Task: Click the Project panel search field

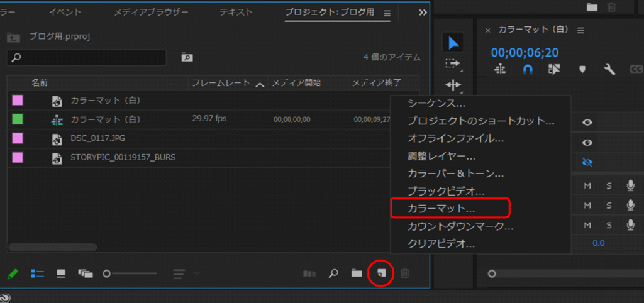Action: (87, 57)
